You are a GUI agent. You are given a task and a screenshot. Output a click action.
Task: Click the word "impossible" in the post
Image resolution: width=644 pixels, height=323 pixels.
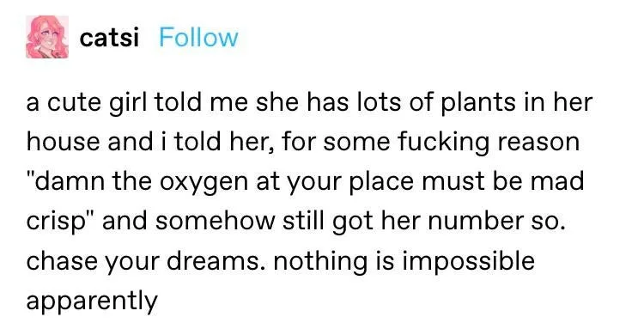468,262
